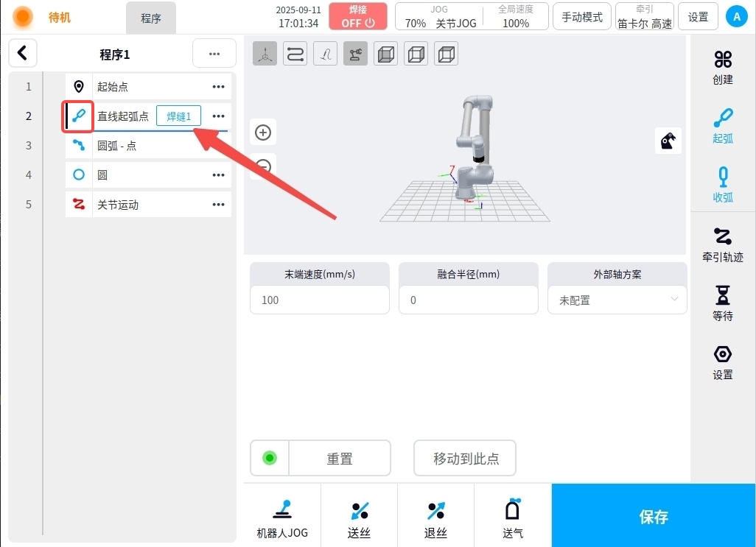The height and width of the screenshot is (547, 756).
Task: Click the 保存 save button
Action: click(x=654, y=516)
